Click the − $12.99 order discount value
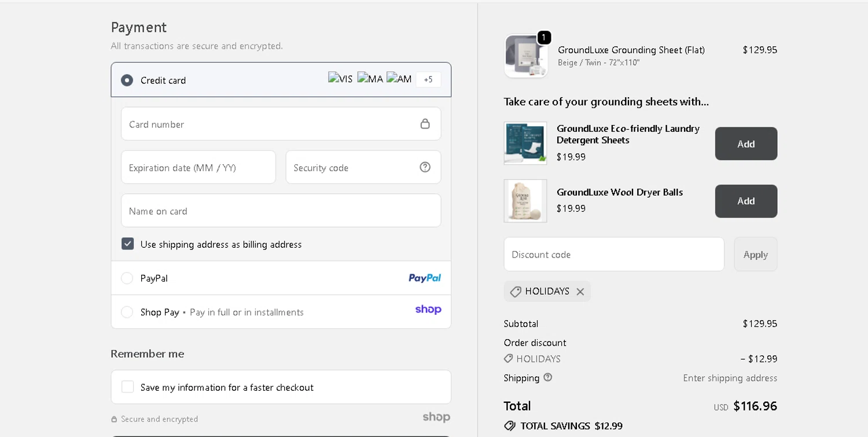868x437 pixels. [759, 359]
